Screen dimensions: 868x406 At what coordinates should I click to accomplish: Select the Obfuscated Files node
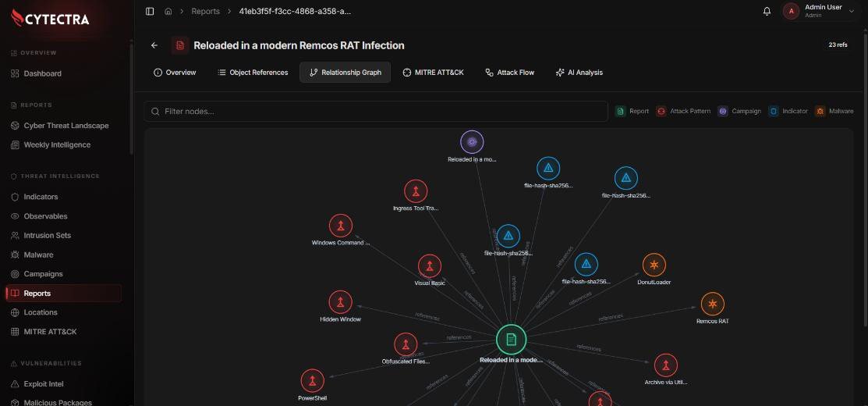[406, 344]
